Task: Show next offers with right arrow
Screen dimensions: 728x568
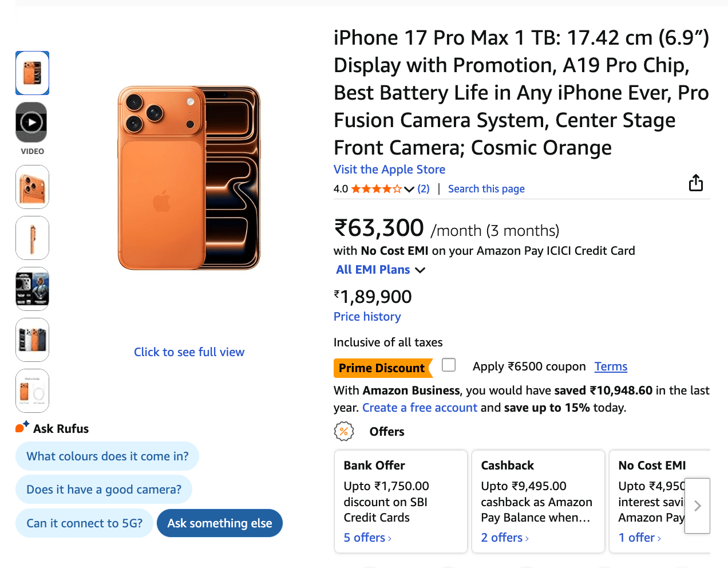Action: [697, 506]
